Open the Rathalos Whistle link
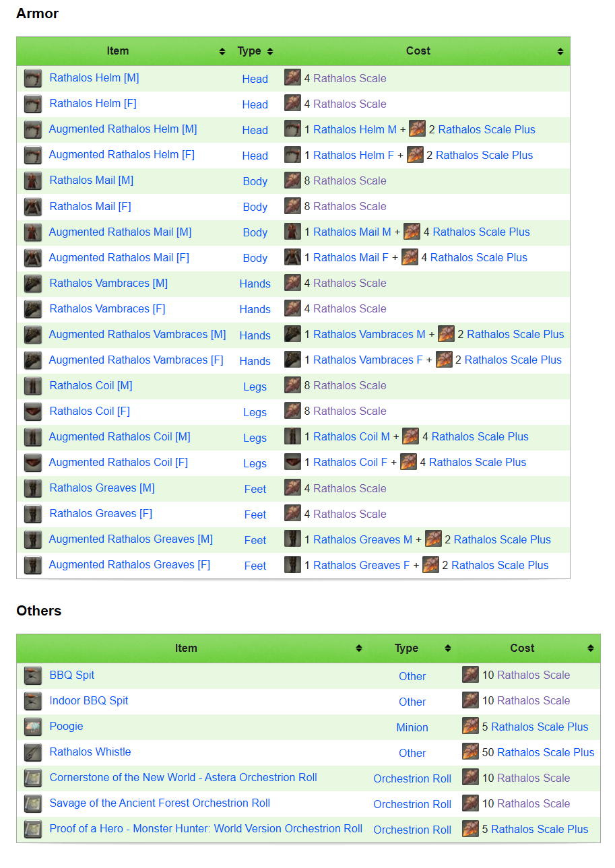 click(90, 752)
